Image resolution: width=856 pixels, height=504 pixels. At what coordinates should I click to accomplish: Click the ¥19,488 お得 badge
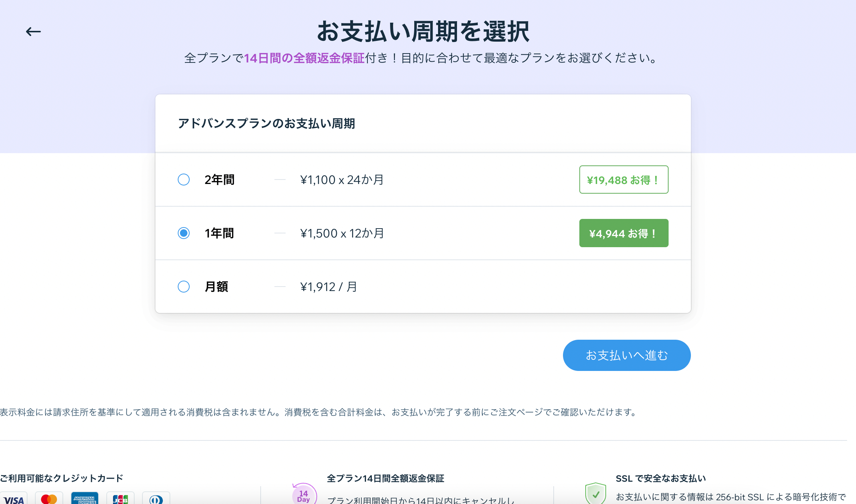tap(623, 180)
